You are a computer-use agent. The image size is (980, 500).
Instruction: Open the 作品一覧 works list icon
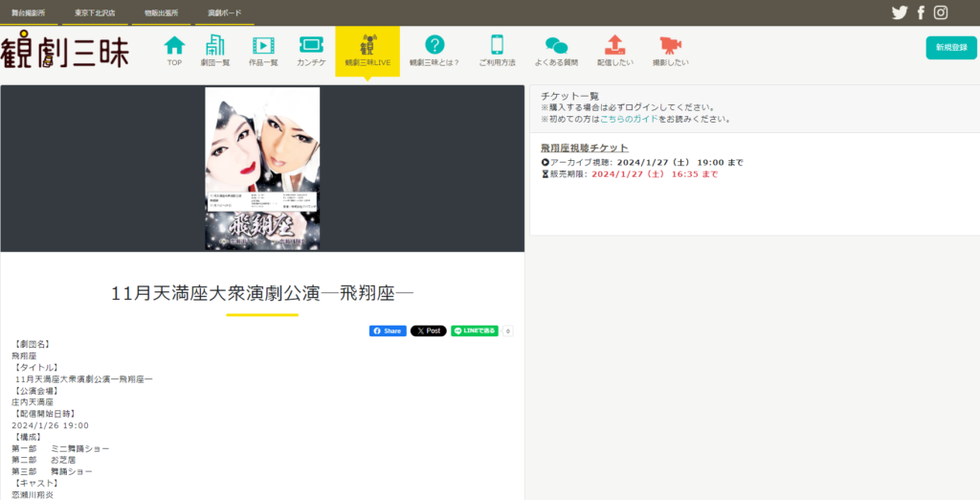point(263,46)
